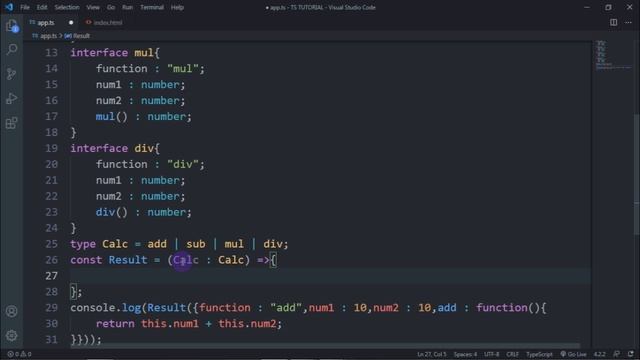Click the errors and warnings status indicator
640x360 pixels.
(x=19, y=354)
